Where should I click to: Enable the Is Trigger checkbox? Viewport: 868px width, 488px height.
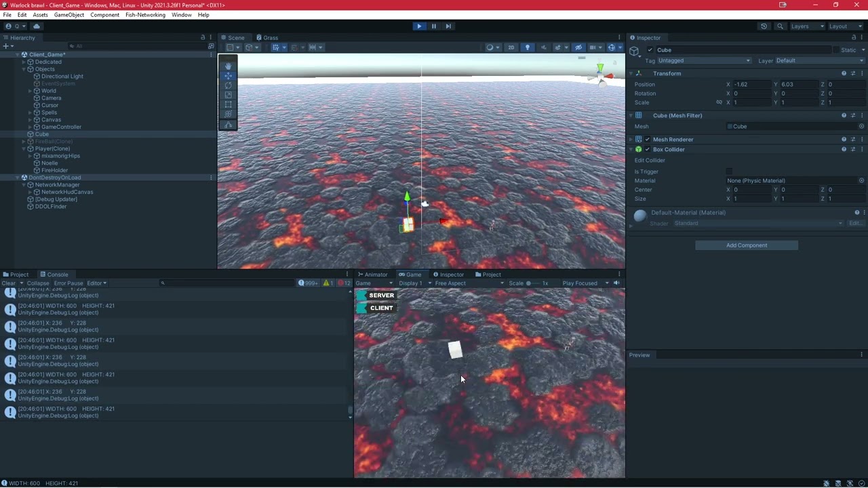pos(729,171)
